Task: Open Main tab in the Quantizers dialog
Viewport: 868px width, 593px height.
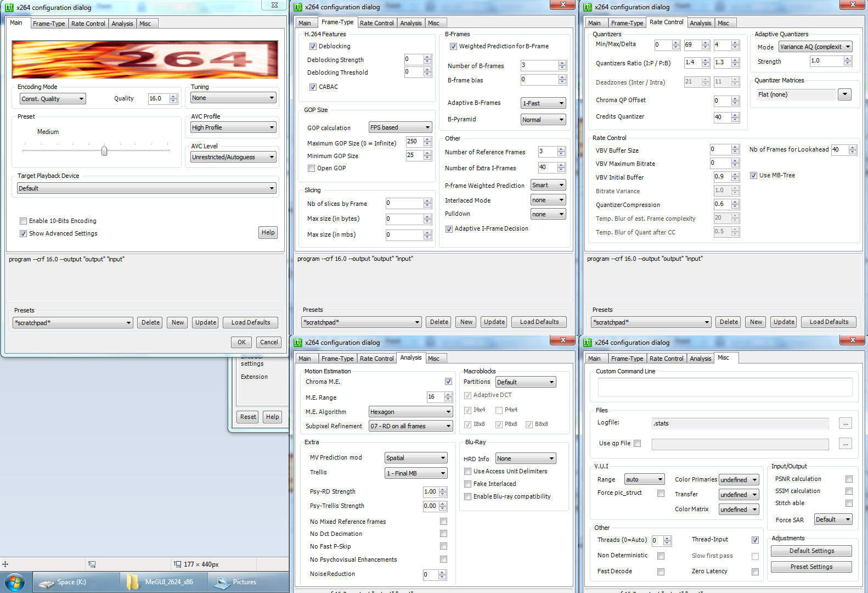Action: 594,23
